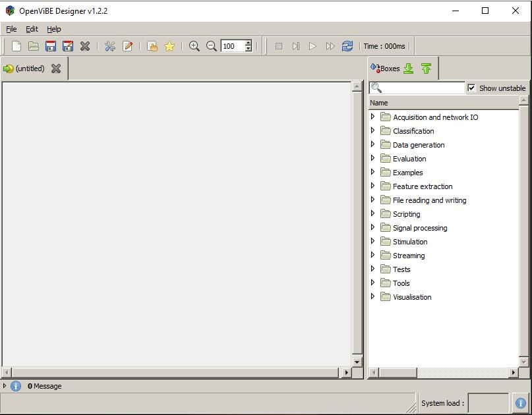Expand the File reading and writing category
The height and width of the screenshot is (415, 532).
coord(372,200)
